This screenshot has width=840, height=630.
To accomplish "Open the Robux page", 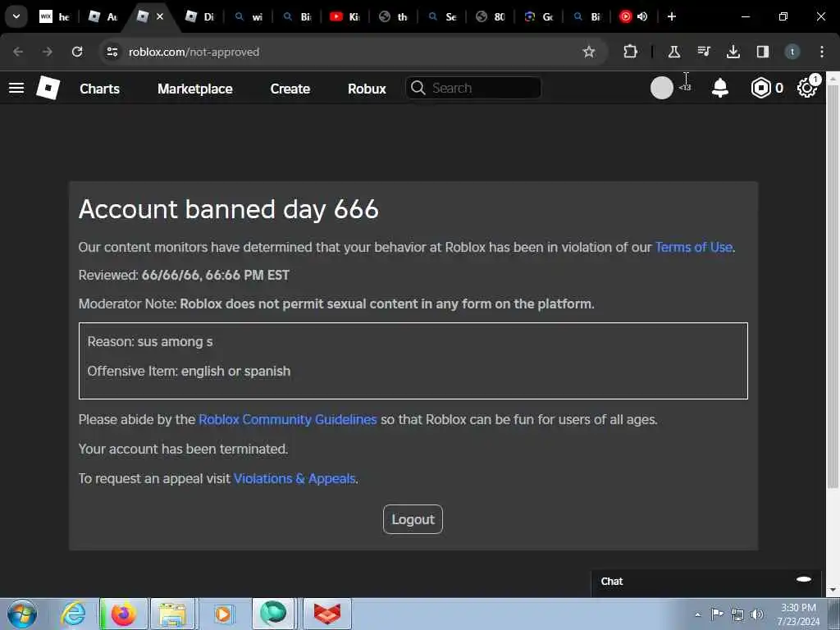I will [x=367, y=89].
